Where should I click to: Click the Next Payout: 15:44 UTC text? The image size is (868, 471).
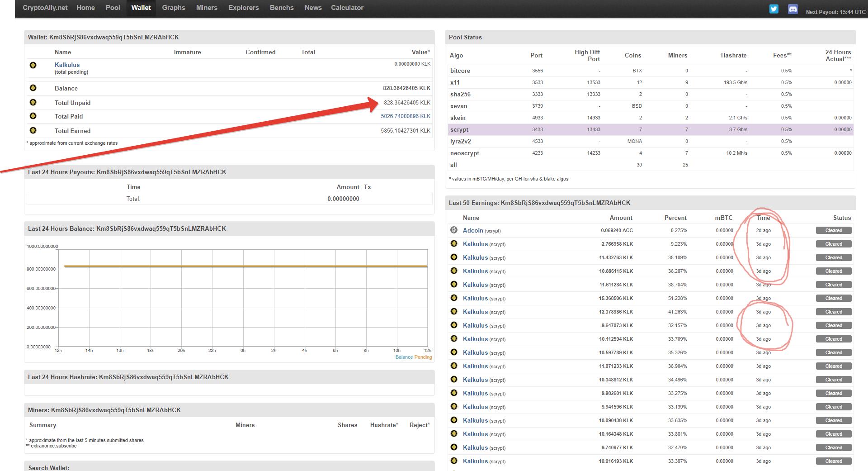point(835,12)
